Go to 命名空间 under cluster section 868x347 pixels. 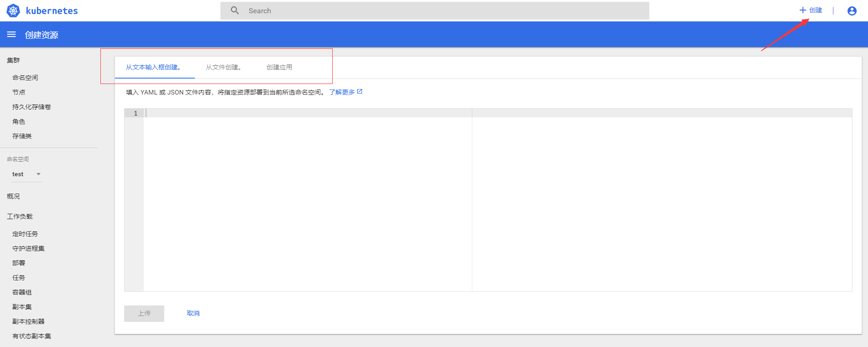[25, 78]
